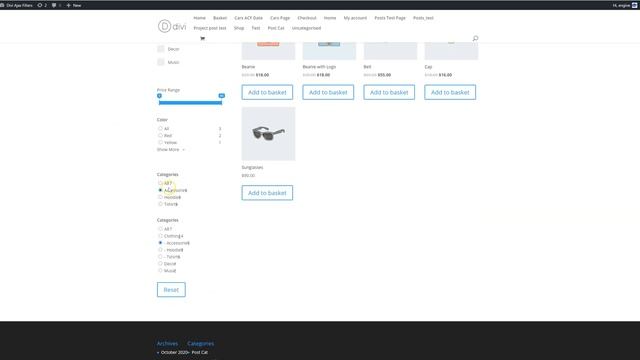Open the Divi Ajax Filters site item in admin bar
The height and width of the screenshot is (360, 640).
coord(16,5)
